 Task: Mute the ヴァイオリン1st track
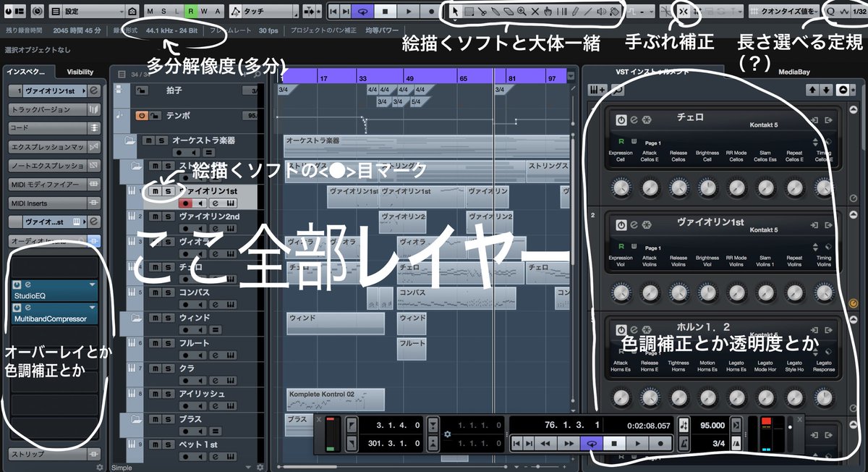pos(155,191)
